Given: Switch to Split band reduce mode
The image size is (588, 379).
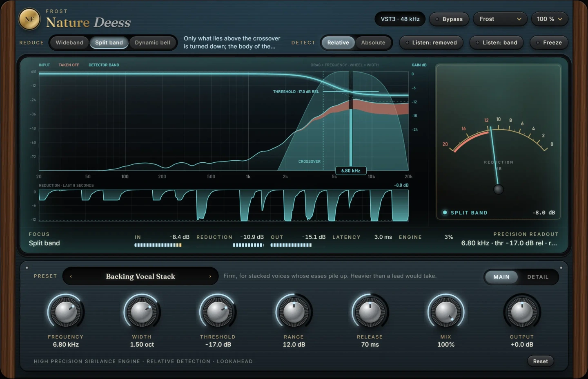Looking at the screenshot, I should pyautogui.click(x=109, y=43).
